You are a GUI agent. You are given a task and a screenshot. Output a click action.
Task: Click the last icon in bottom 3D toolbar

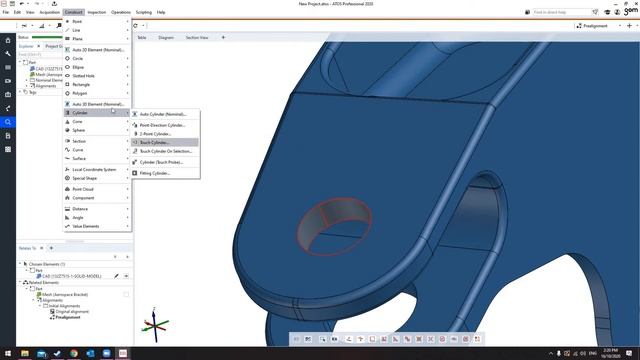[477, 339]
